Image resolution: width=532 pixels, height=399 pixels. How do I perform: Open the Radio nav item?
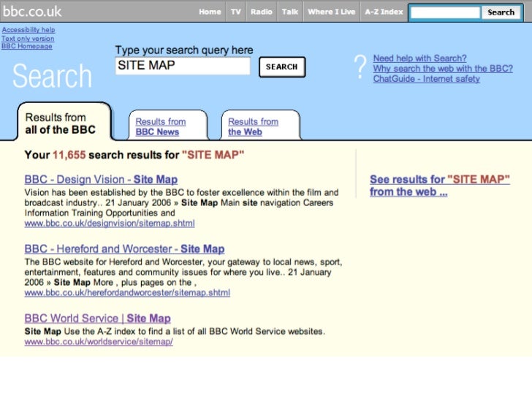[262, 12]
